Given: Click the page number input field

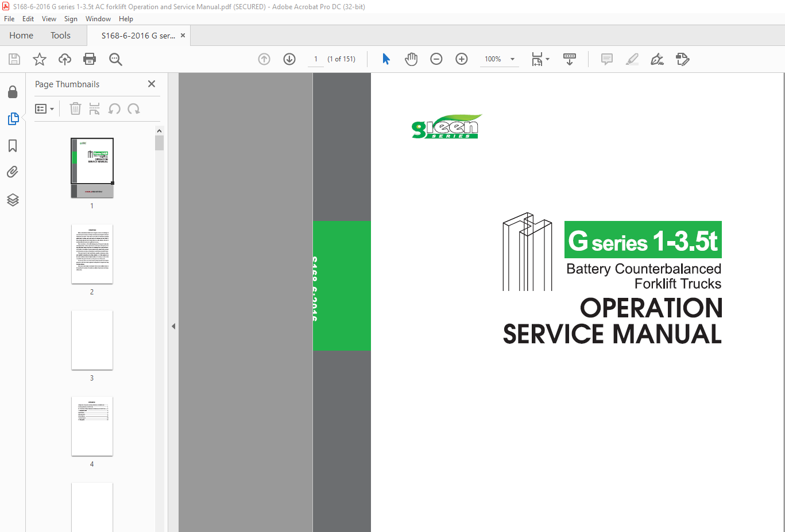Looking at the screenshot, I should [316, 59].
